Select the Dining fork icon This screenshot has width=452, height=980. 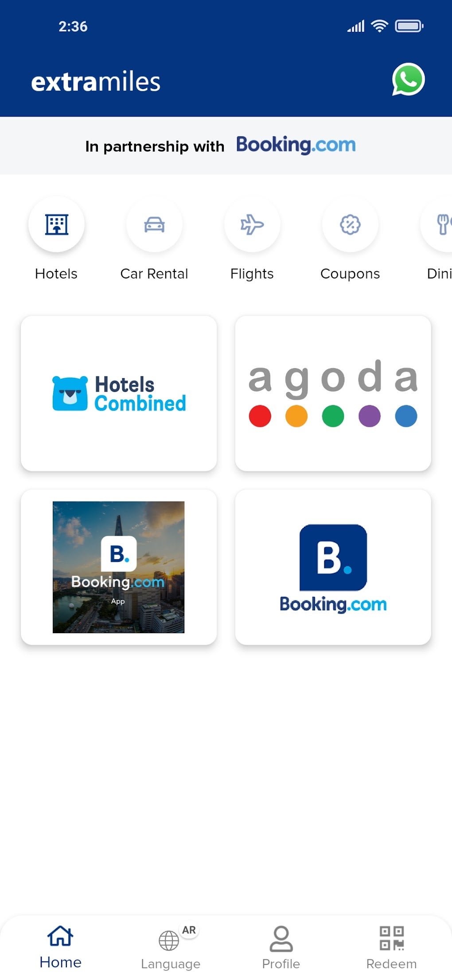coord(442,224)
